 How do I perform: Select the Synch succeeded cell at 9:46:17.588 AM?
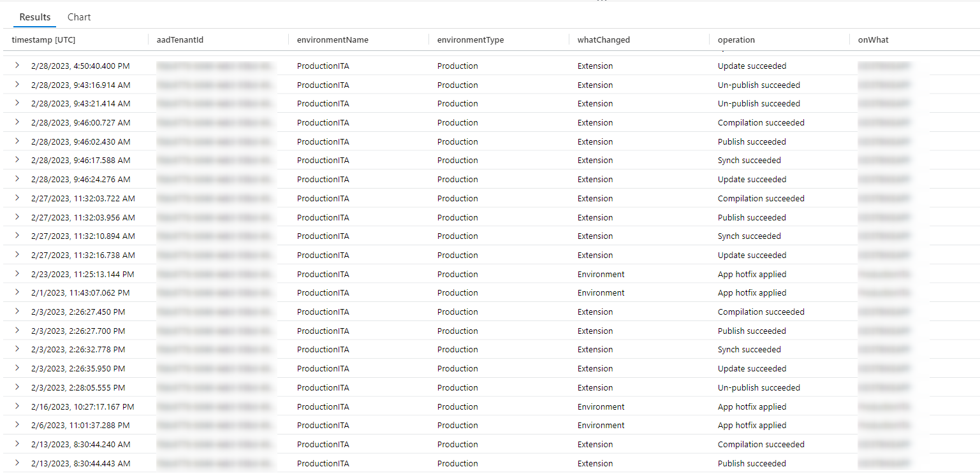tap(749, 161)
